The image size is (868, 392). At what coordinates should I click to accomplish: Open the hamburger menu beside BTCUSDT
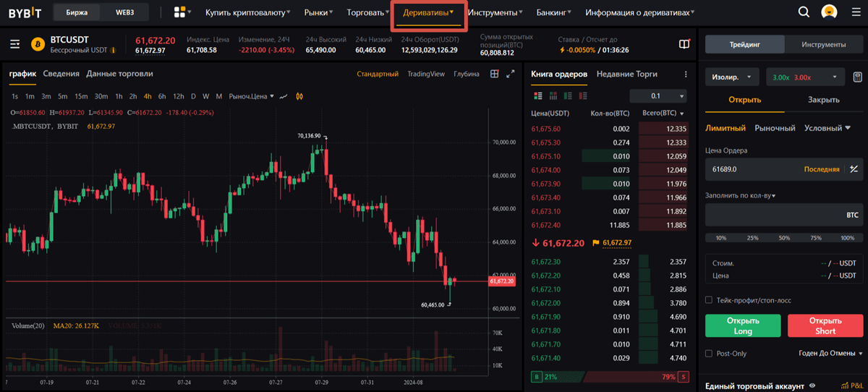click(15, 44)
